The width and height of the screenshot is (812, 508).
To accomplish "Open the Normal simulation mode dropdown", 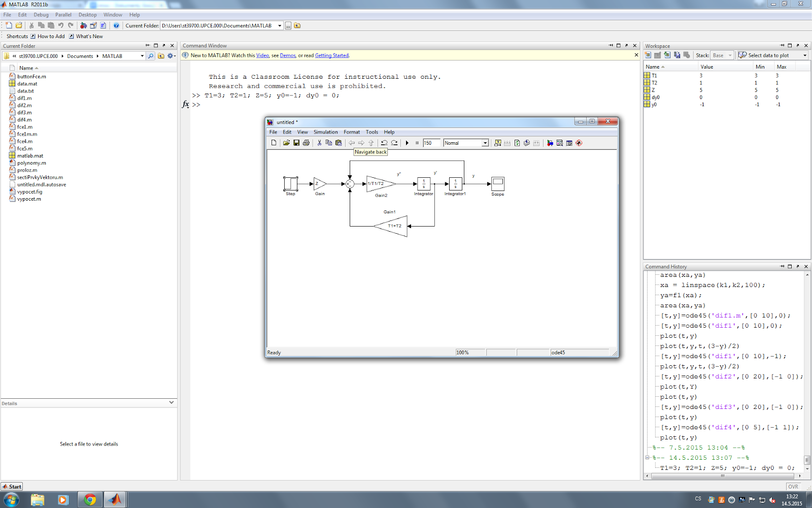I will (485, 143).
